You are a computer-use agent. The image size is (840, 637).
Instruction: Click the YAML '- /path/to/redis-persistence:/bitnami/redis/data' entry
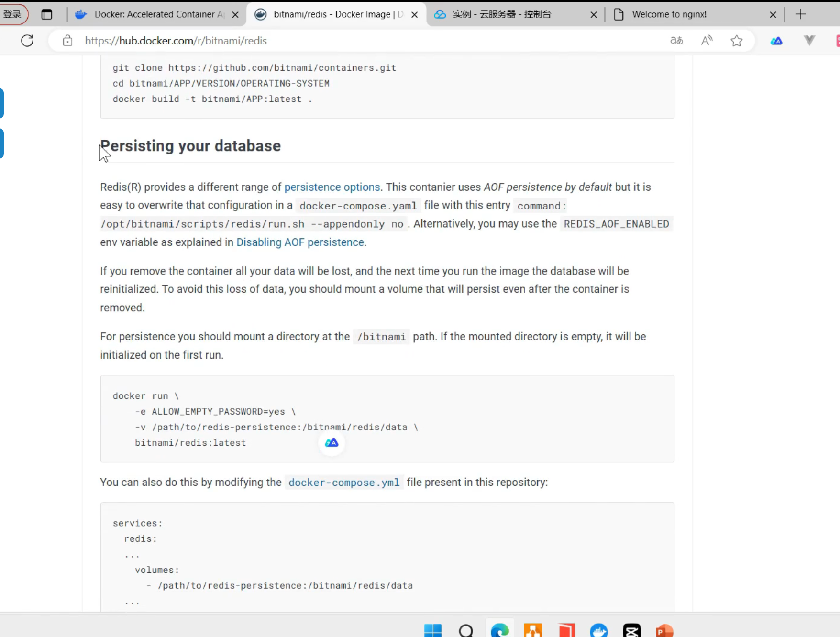click(280, 586)
